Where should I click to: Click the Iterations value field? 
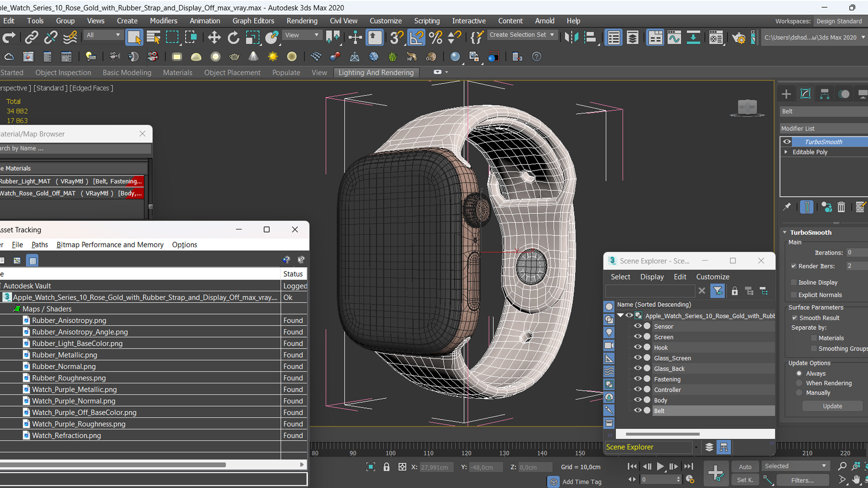point(856,253)
